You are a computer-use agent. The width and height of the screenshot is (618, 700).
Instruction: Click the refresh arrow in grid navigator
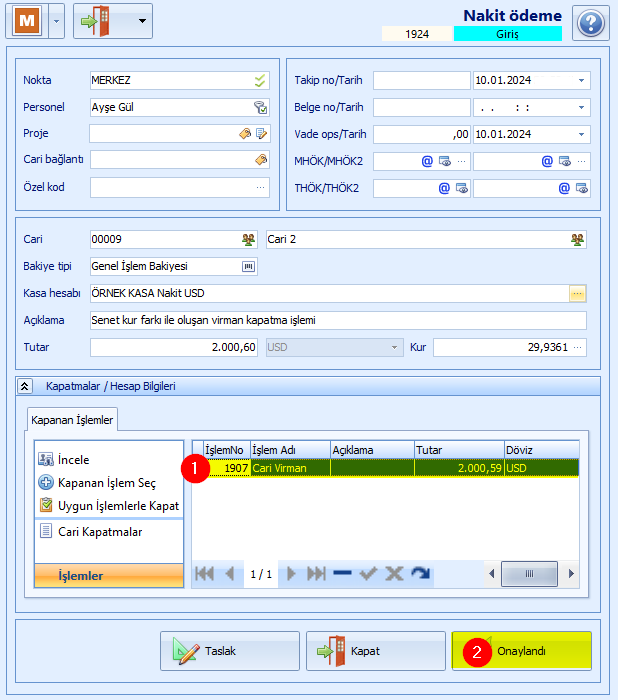tap(420, 574)
